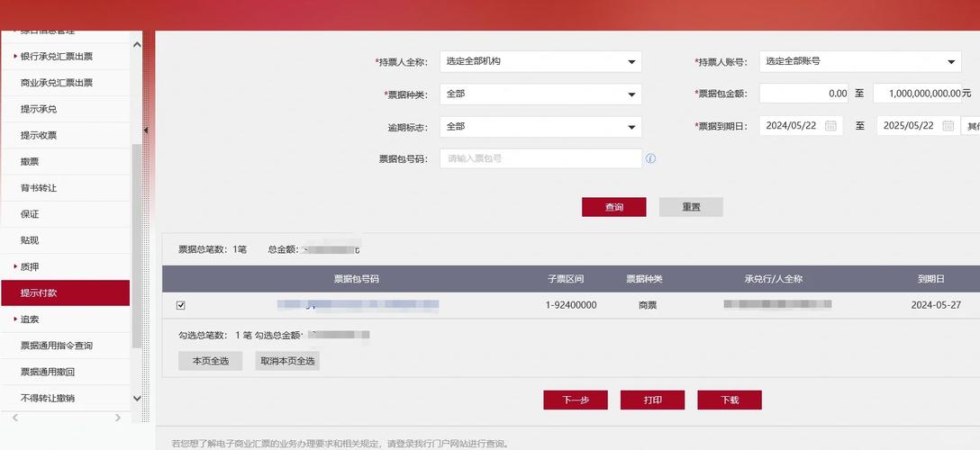Screen dimensions: 980x450
Task: Open 商业承兑汇票出票 in sidebar
Action: click(x=56, y=83)
